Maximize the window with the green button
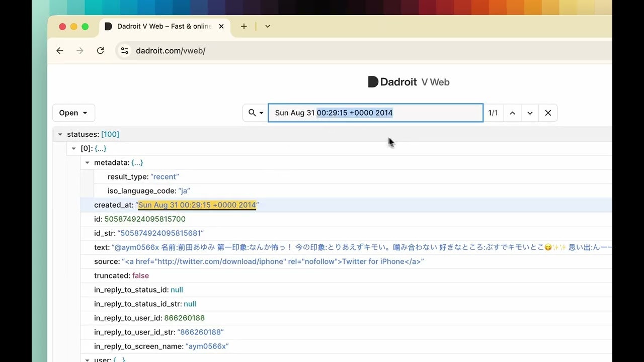Image resolution: width=644 pixels, height=362 pixels. point(85,27)
